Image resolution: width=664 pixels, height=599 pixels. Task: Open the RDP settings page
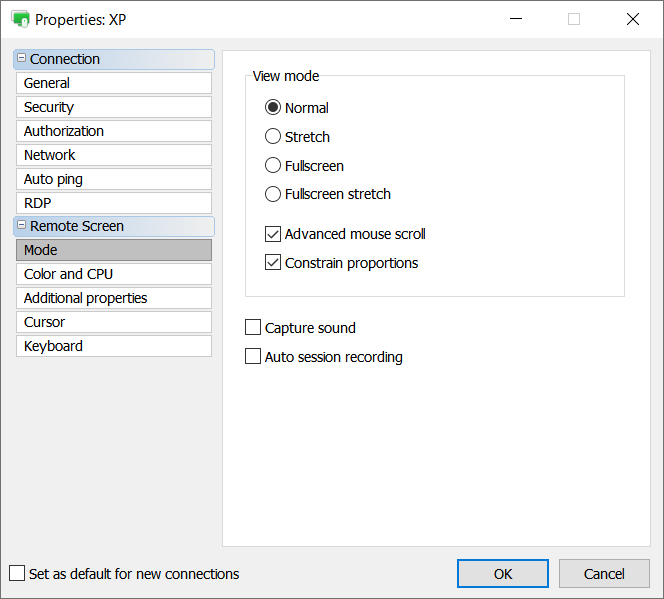pyautogui.click(x=113, y=203)
